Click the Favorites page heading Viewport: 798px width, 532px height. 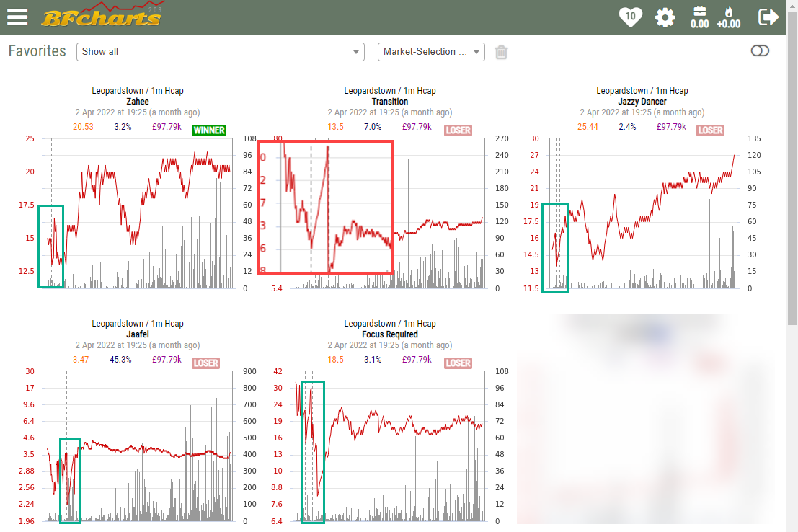pos(37,51)
